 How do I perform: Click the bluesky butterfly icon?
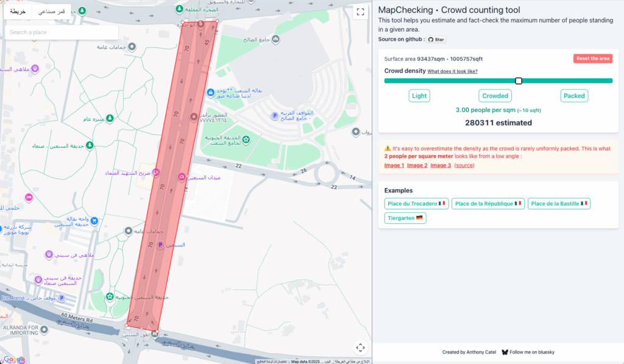click(x=505, y=352)
